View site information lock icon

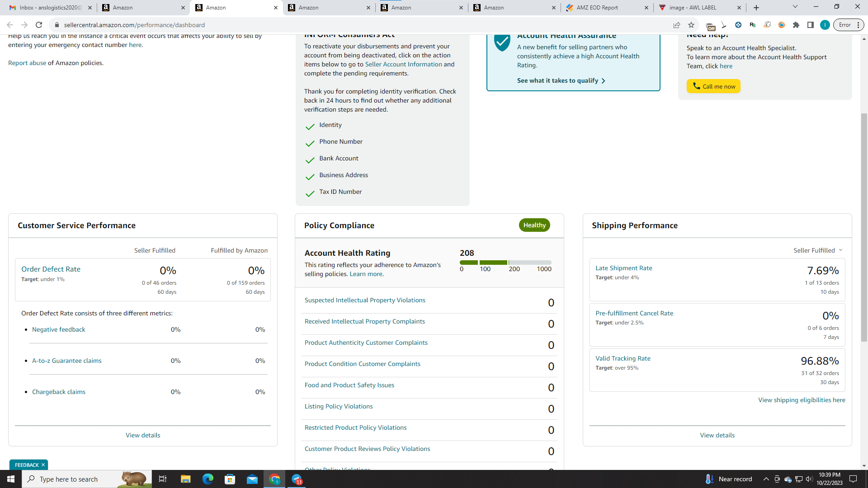57,25
